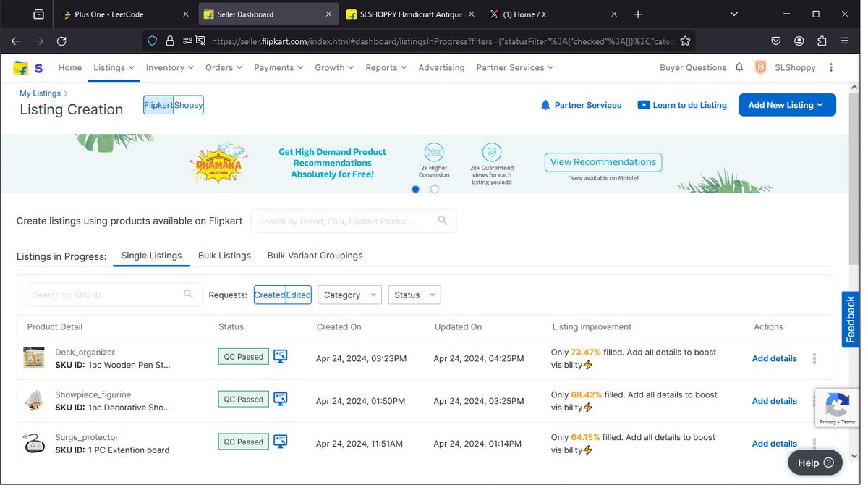Switch to SLSHOPPY Handicraft browser tab
Screen dimensions: 868x498
tap(410, 14)
